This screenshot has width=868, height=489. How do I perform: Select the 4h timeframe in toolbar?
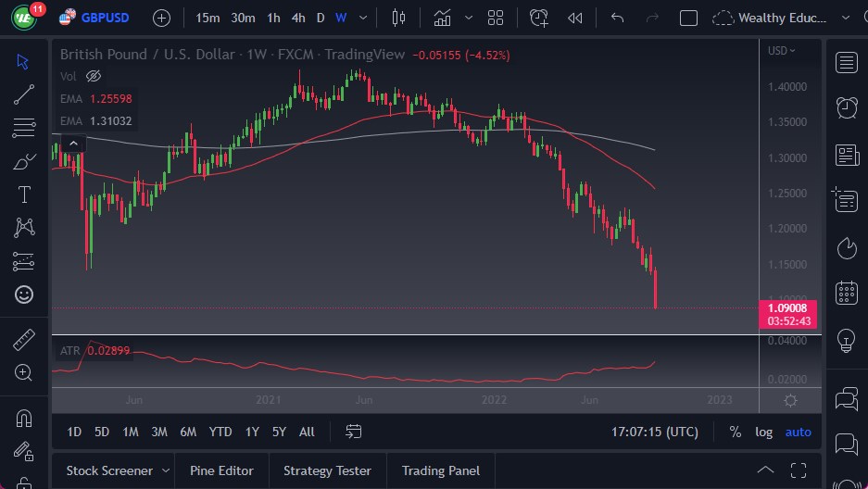pyautogui.click(x=297, y=18)
